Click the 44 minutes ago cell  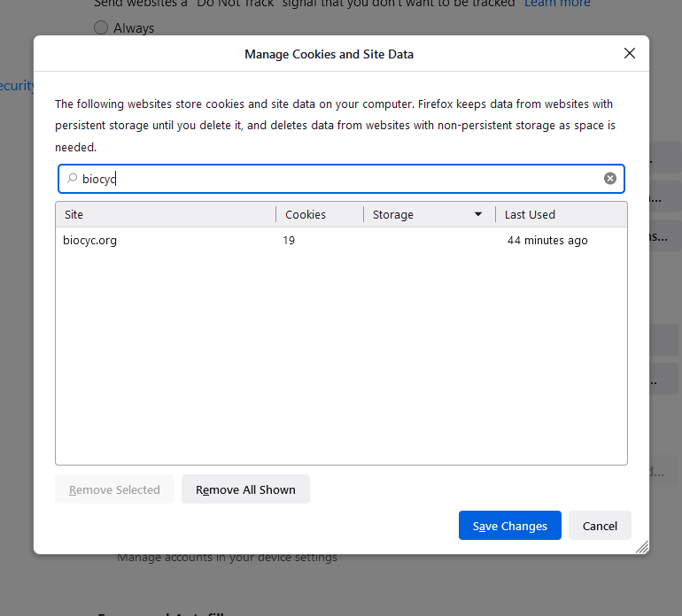point(546,240)
